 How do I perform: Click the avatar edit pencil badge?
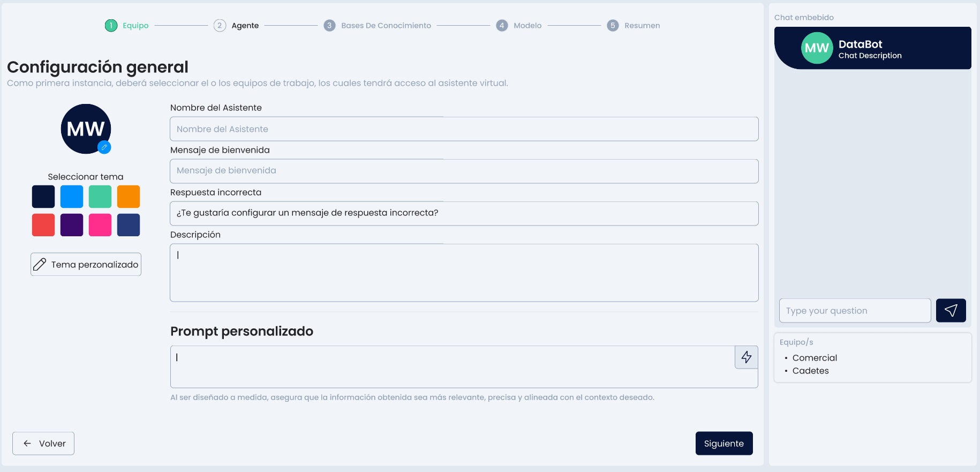pos(104,147)
